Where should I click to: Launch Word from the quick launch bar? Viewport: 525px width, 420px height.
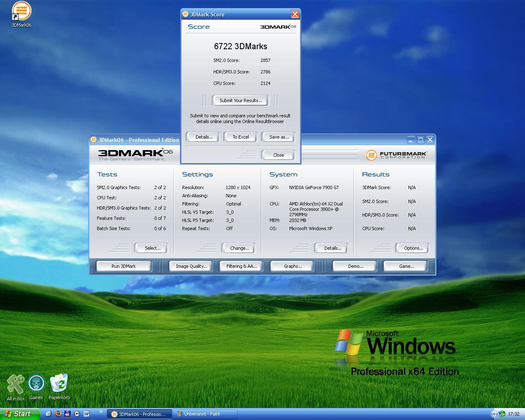pos(87,414)
